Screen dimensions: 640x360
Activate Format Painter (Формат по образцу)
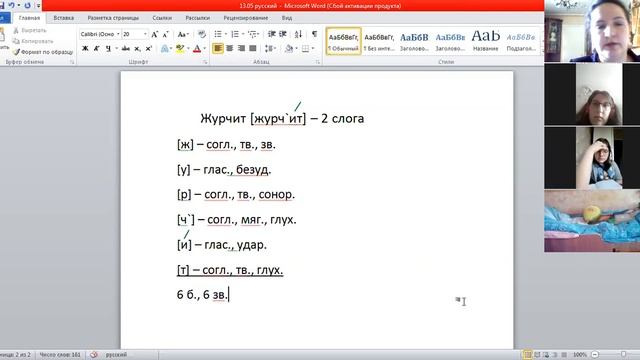click(43, 52)
